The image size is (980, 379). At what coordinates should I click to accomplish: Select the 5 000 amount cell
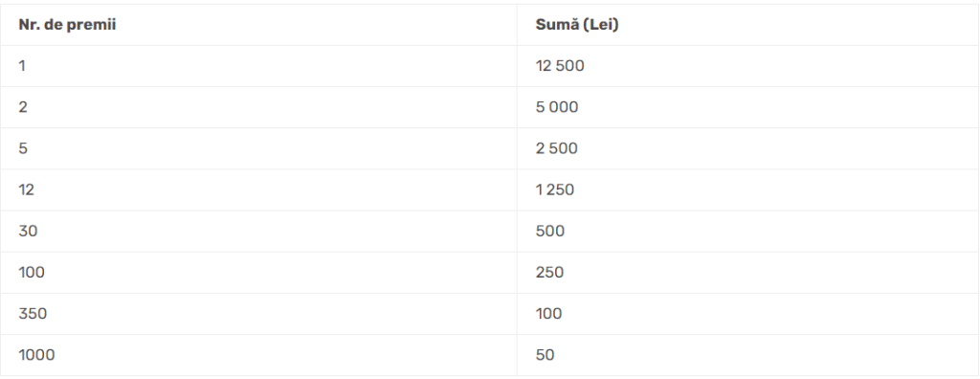click(748, 107)
